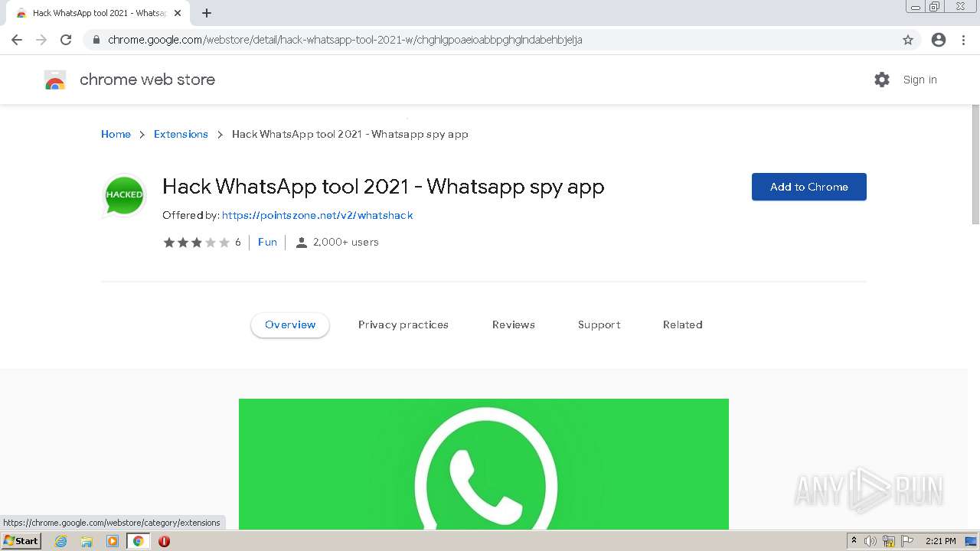Switch to Related tab

(683, 324)
